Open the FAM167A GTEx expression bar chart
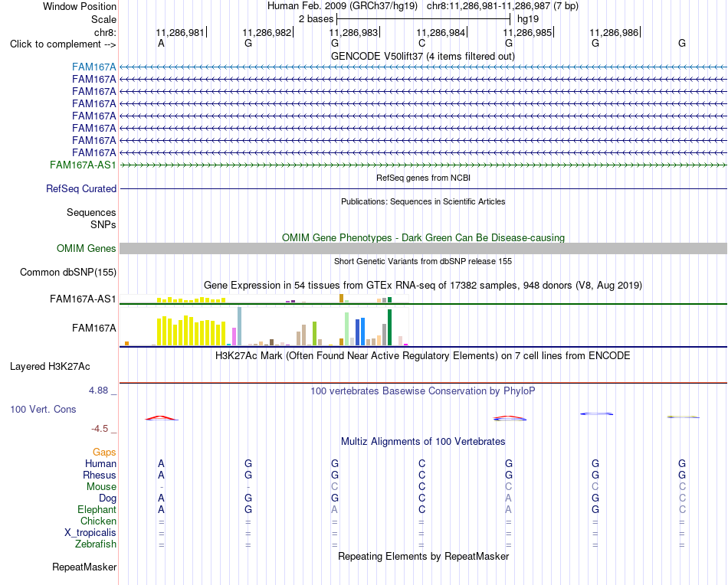The height and width of the screenshot is (585, 728). tap(264, 327)
